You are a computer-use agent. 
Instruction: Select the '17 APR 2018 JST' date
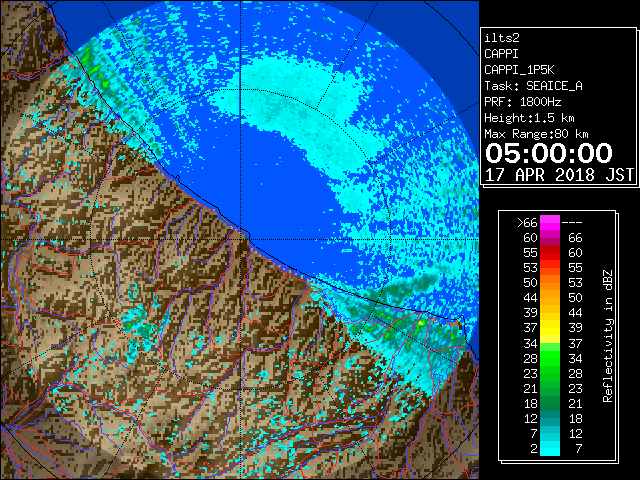pyautogui.click(x=560, y=175)
